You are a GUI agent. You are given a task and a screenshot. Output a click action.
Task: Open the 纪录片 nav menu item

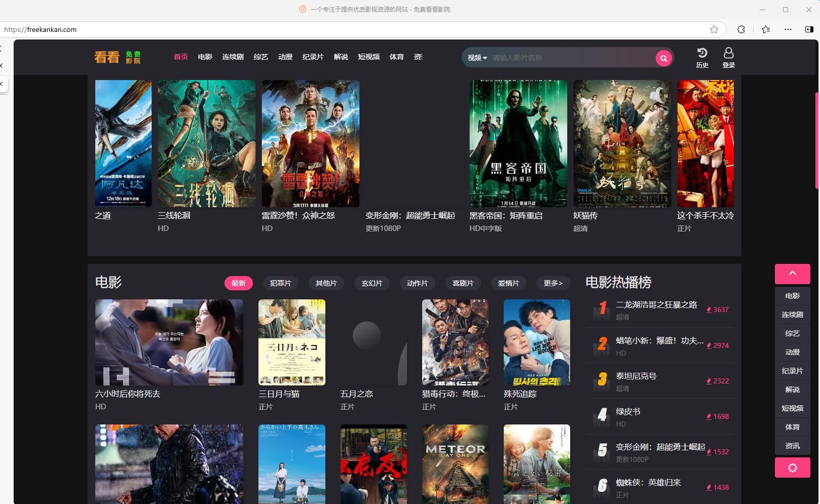[313, 57]
